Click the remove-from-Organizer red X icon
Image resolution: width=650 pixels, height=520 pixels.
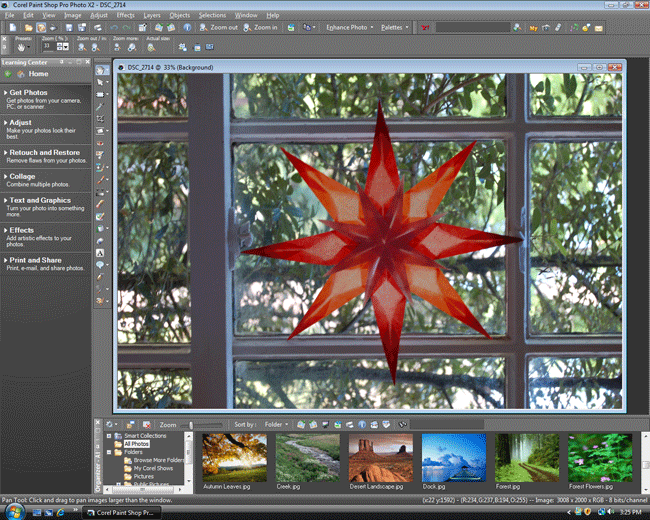(146, 425)
